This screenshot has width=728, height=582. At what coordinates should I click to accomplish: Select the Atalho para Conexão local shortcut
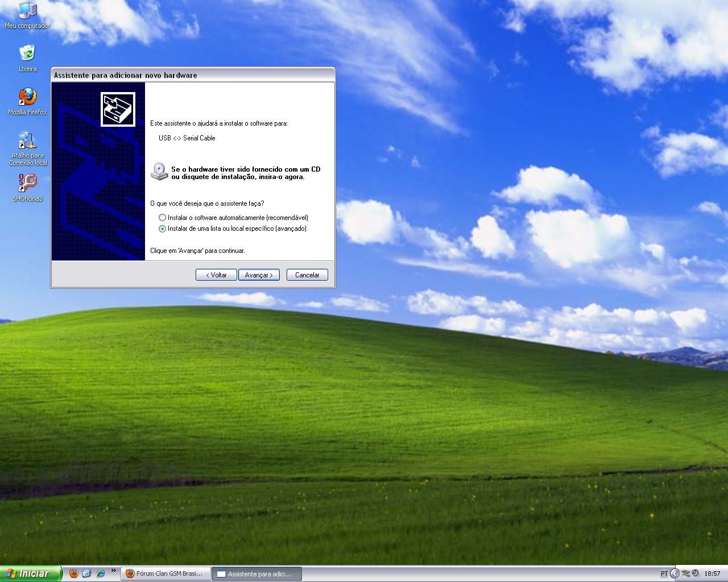point(27,148)
